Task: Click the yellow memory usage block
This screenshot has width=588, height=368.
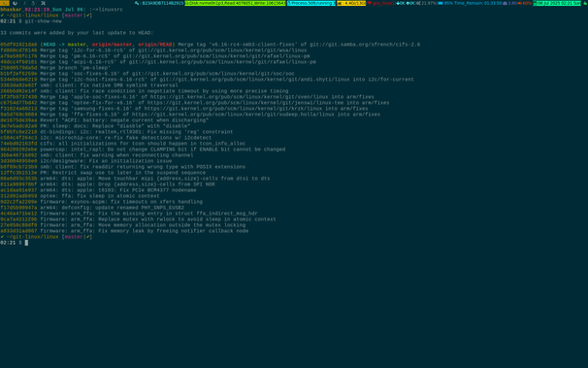Action: pos(351,3)
